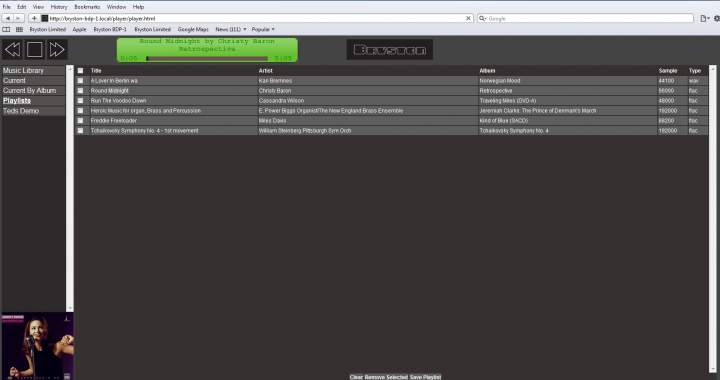
Task: Sort by the Type column header
Action: (695, 71)
